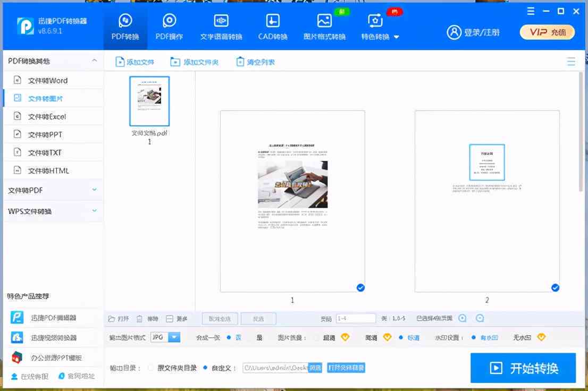This screenshot has height=391, width=588.
Task: Click the 迅捷PDF转换器 app logo
Action: point(26,26)
